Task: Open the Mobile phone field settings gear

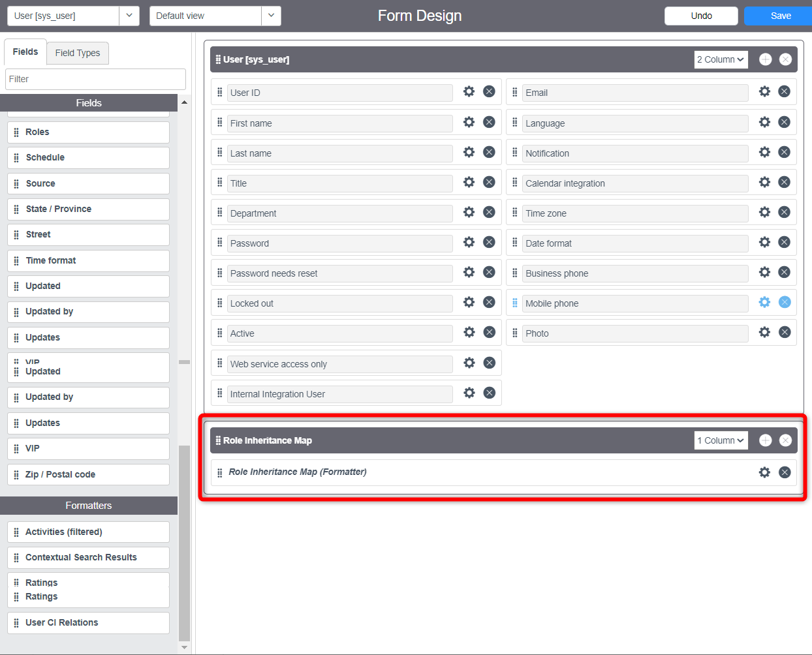Action: [764, 302]
